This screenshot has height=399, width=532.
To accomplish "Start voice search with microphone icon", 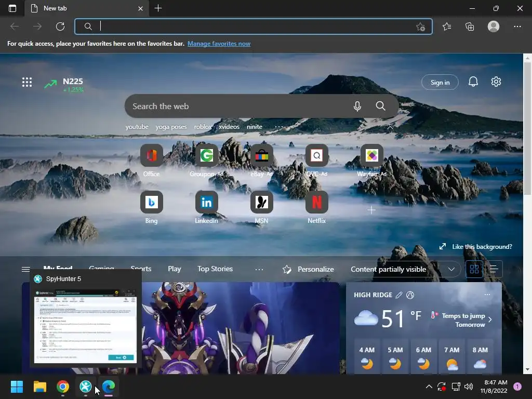I will coord(357,106).
